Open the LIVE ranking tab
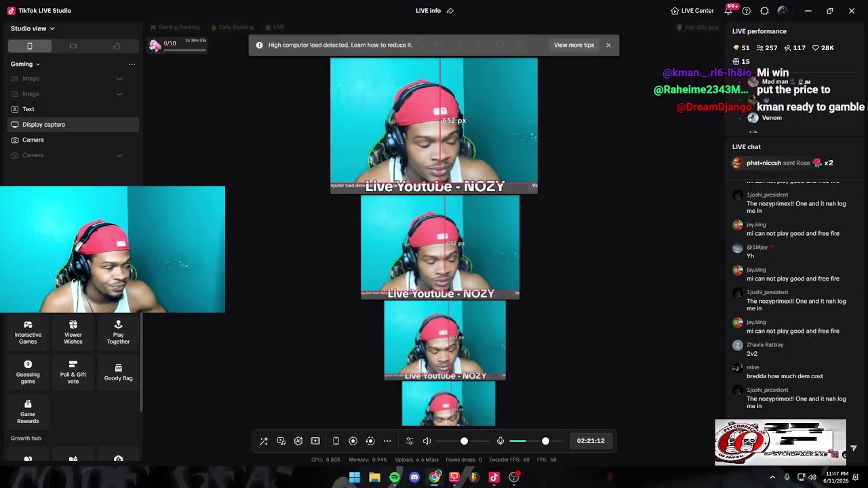Image resolution: width=868 pixels, height=488 pixels. tap(275, 27)
